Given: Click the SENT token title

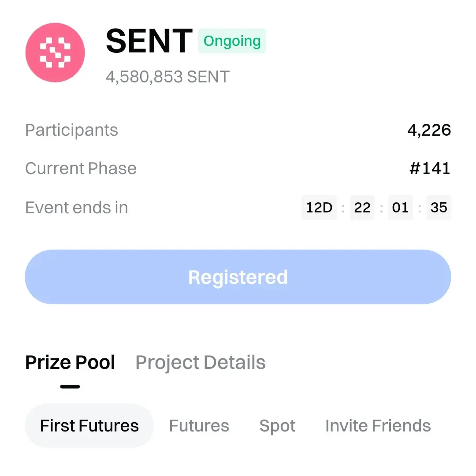Looking at the screenshot, I should click(149, 41).
